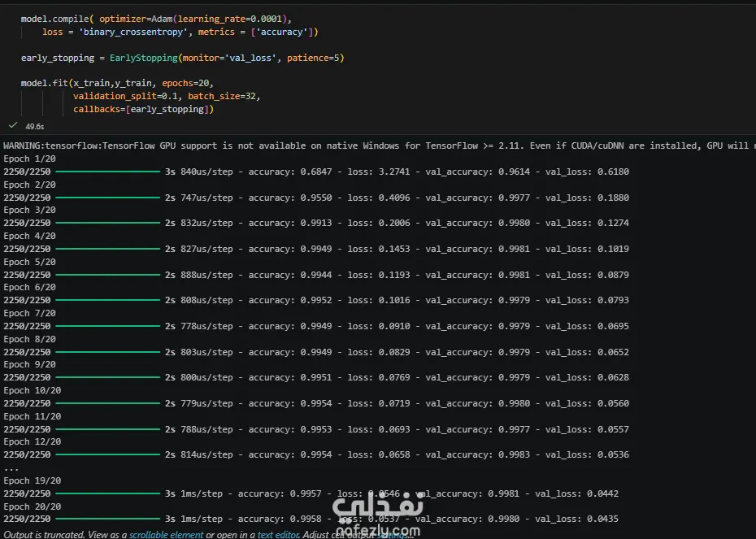Click the 'Epoch 19/20' output line
Viewport: 756px width, 539px height.
33,480
